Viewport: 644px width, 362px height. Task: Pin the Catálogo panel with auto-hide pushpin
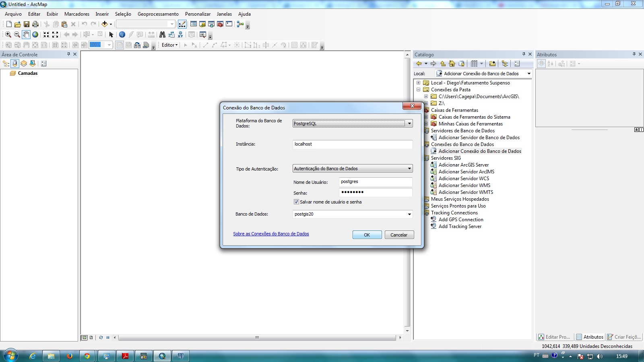coord(524,54)
